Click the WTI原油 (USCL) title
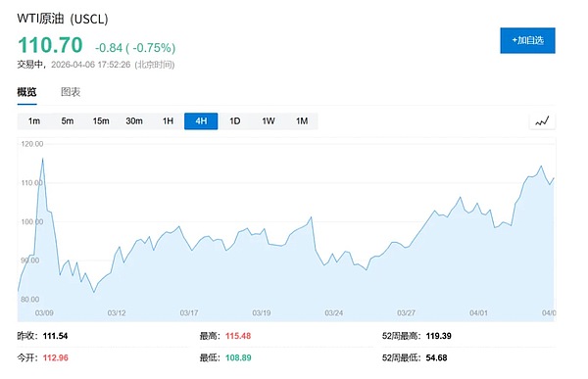588x379 pixels. tap(63, 19)
